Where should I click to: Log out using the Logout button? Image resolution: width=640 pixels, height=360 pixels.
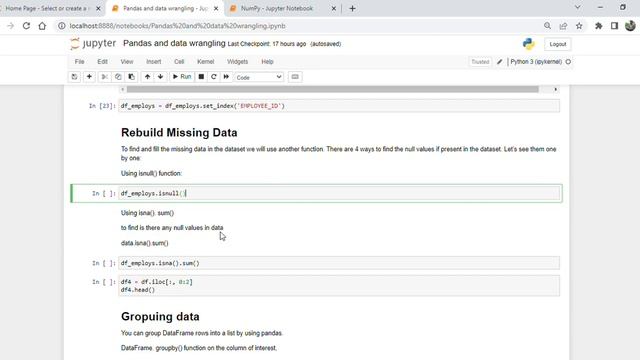[558, 44]
